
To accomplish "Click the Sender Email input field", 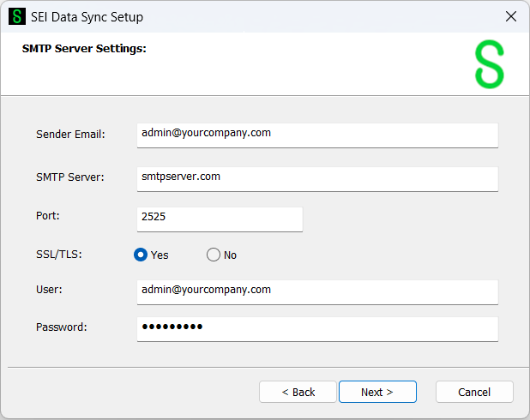I will 317,135.
